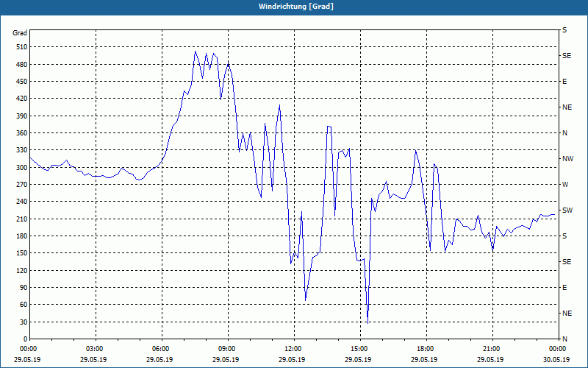This screenshot has width=588, height=368.
Task: Click the 450 degree axis label
Action: [22, 82]
